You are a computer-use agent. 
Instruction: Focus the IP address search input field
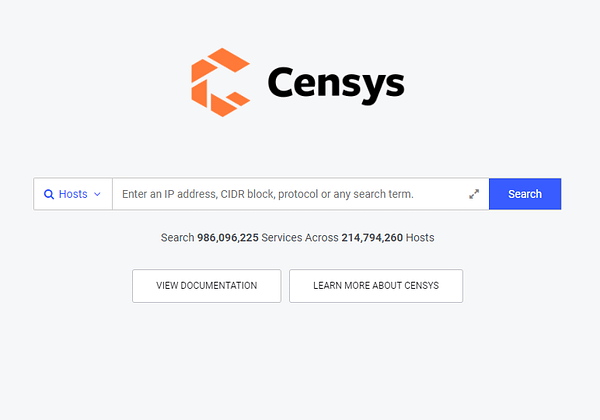click(x=293, y=194)
